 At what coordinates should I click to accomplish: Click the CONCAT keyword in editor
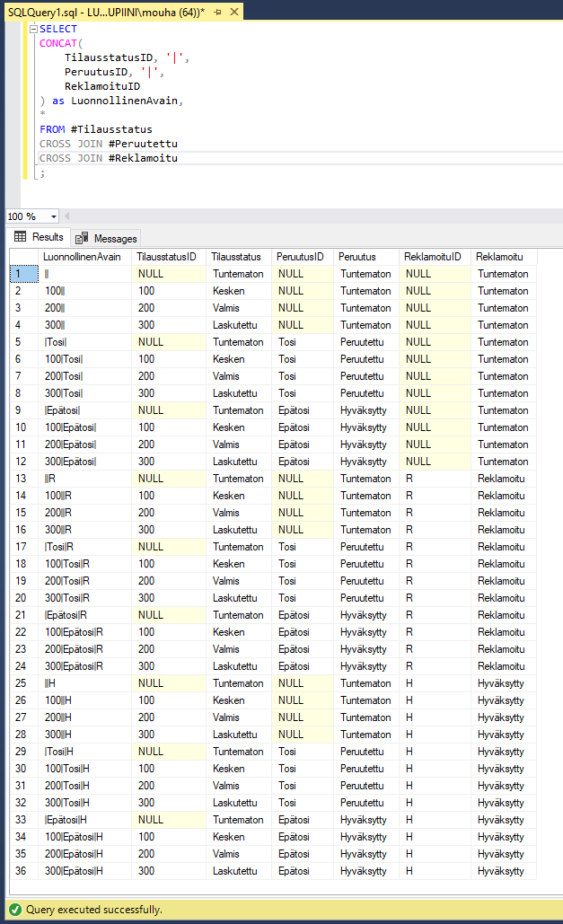pyautogui.click(x=58, y=43)
